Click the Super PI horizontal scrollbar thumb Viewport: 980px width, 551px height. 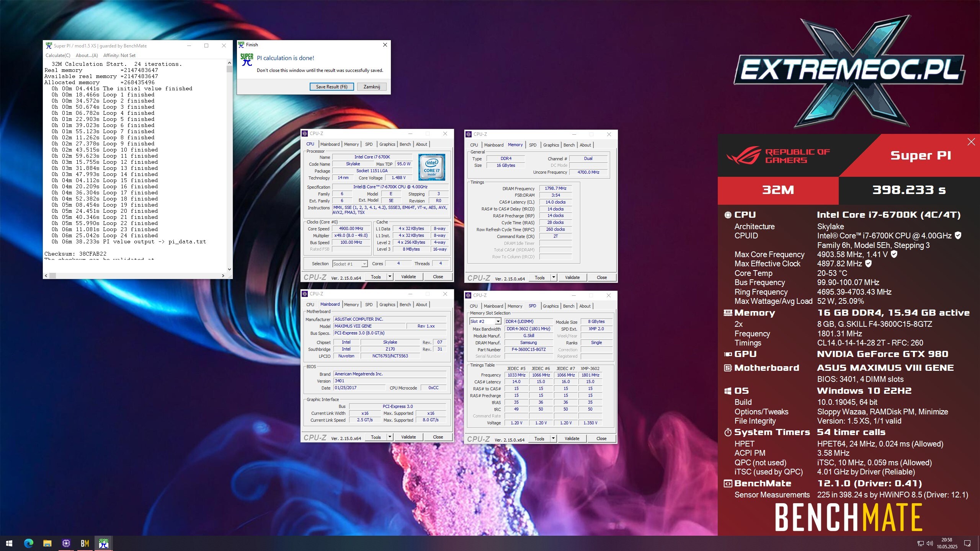click(53, 275)
